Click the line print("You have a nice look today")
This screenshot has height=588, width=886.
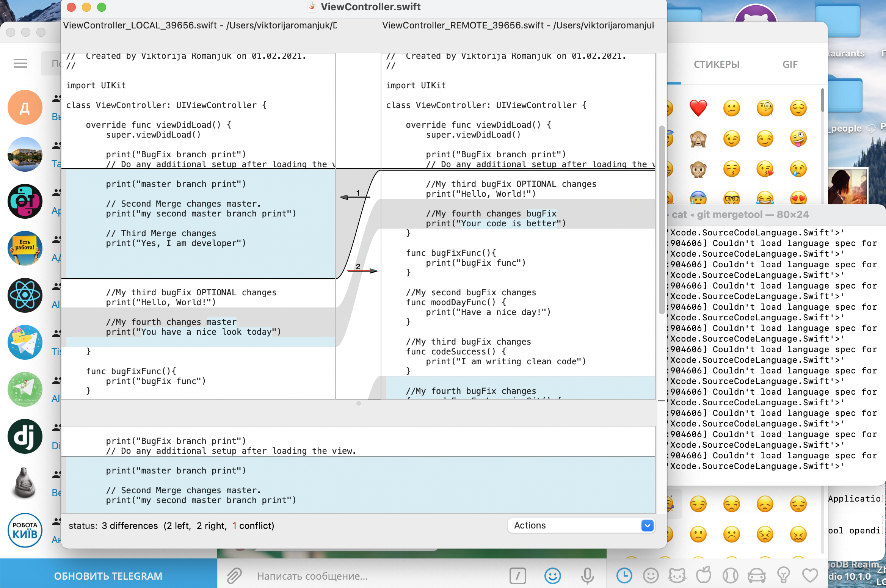coord(193,332)
